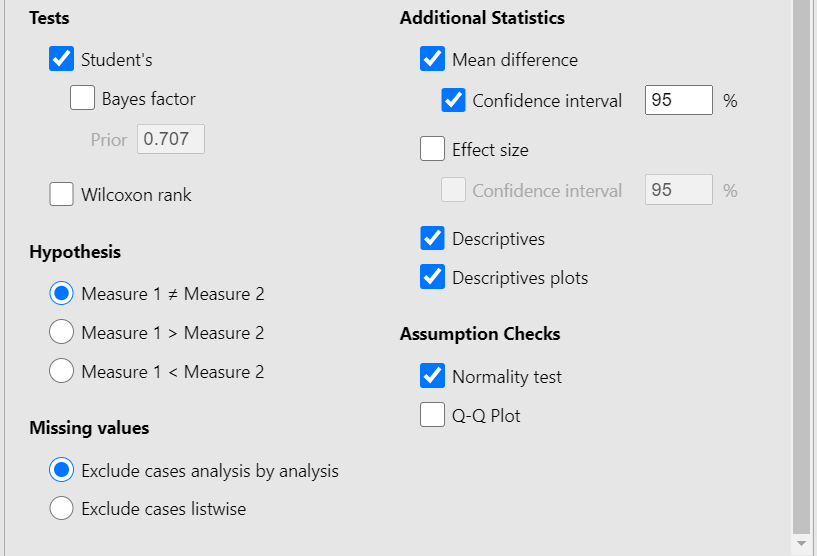Enable the Wilcoxon rank test

(x=62, y=194)
